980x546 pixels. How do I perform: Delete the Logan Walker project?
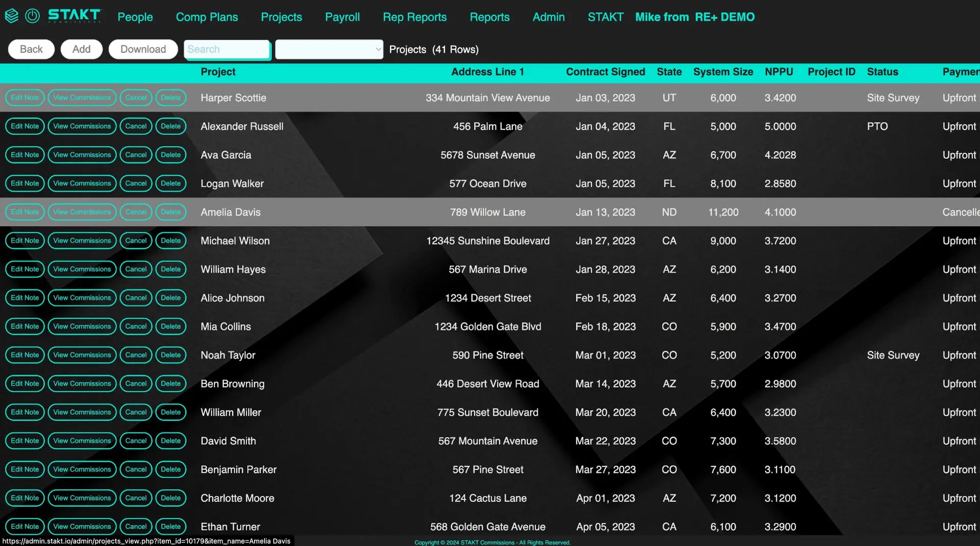171,183
